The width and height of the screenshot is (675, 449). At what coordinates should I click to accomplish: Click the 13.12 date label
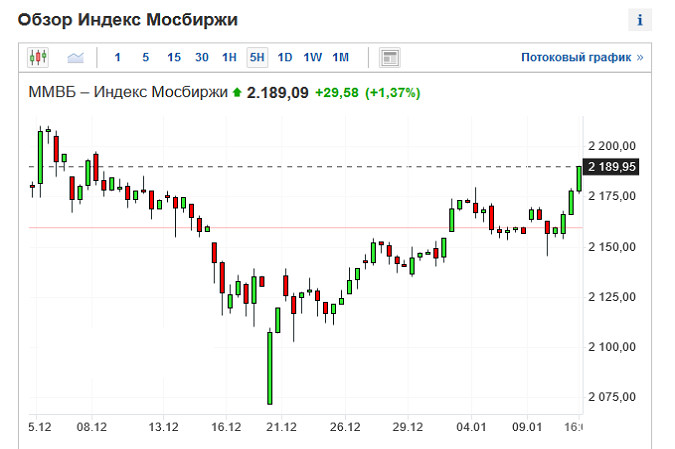[163, 427]
